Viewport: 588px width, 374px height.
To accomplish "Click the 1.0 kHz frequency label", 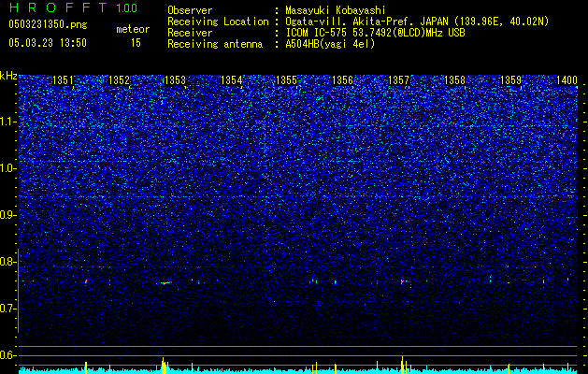I will [x=8, y=168].
